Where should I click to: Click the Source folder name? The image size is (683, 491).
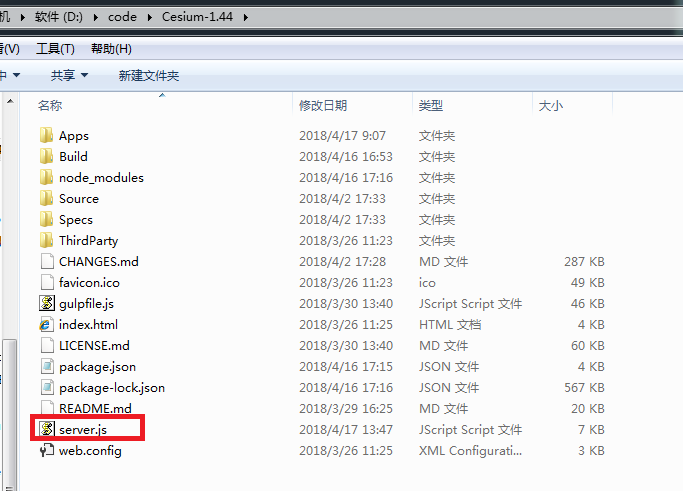point(79,199)
